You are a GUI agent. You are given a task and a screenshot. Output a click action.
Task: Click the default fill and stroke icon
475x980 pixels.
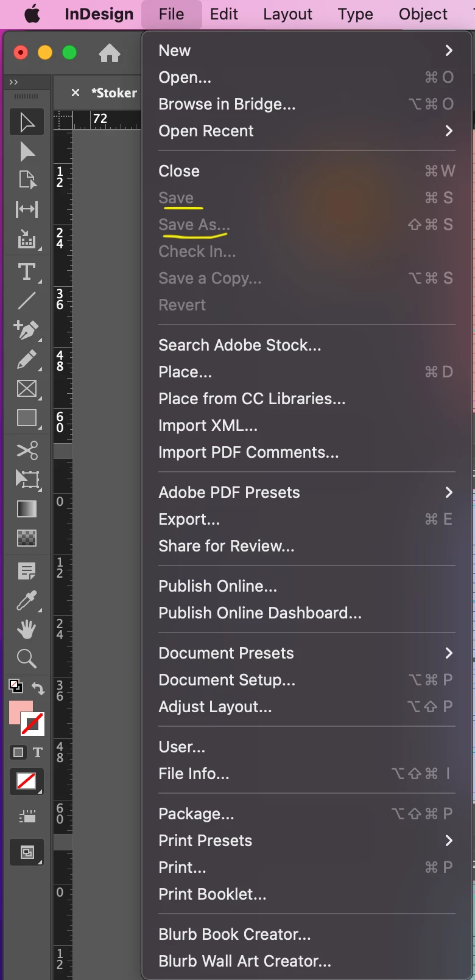coord(16,687)
